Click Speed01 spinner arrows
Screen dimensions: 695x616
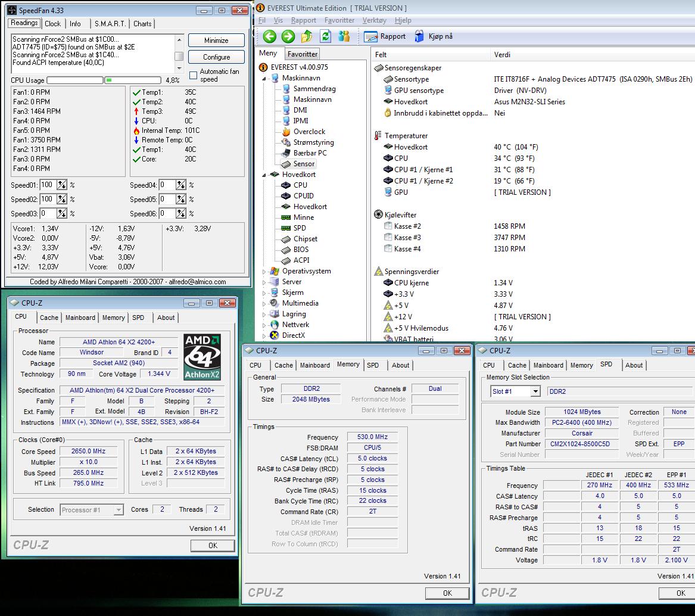tap(61, 185)
